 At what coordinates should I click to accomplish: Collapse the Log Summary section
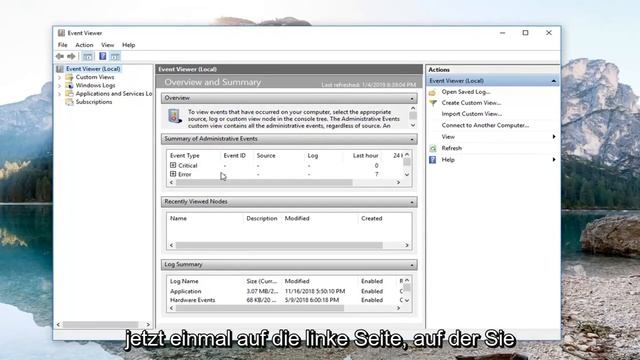click(x=411, y=265)
